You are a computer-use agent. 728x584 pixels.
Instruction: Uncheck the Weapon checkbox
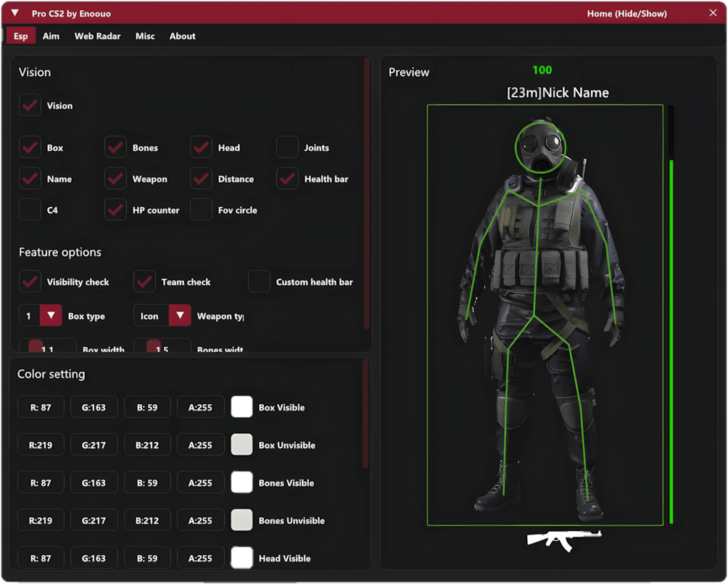point(115,179)
